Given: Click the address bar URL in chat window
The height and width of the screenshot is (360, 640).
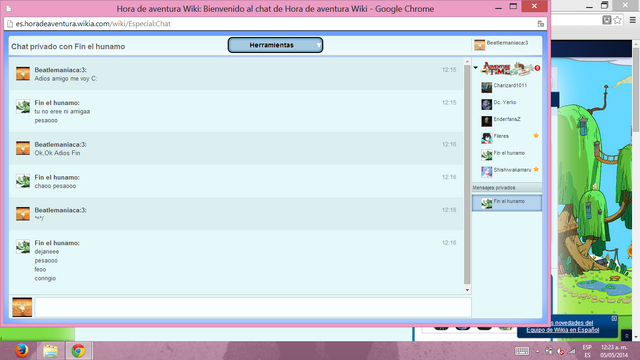Looking at the screenshot, I should [93, 24].
